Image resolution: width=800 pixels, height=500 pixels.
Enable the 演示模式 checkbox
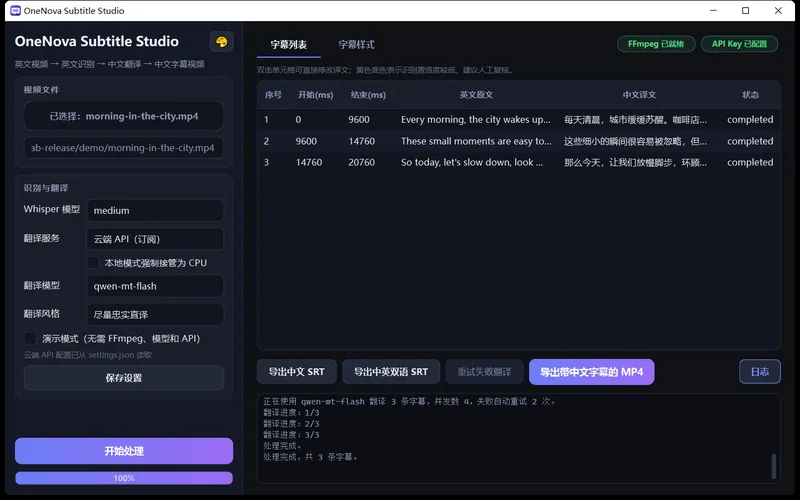point(30,338)
